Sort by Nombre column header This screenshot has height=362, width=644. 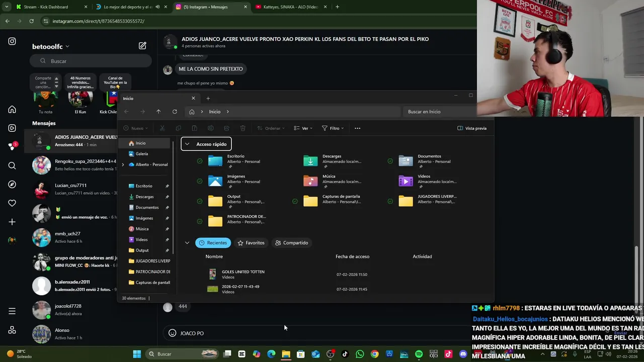tap(214, 256)
